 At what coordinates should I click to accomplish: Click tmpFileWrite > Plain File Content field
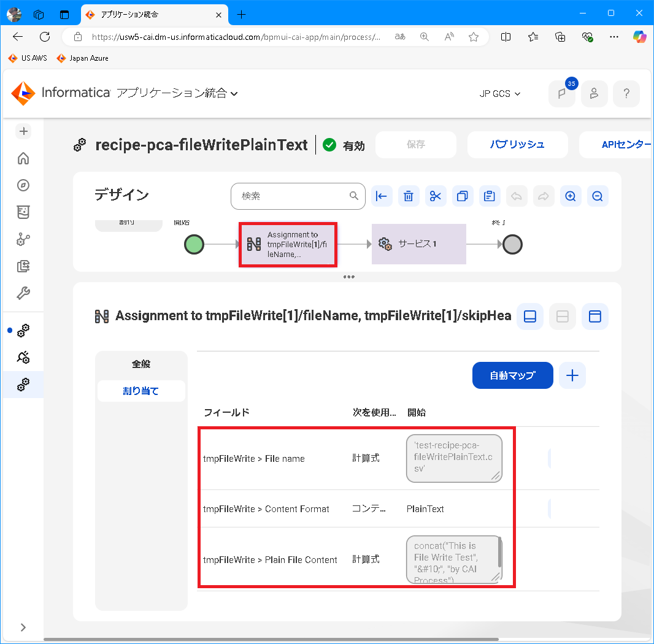click(270, 560)
